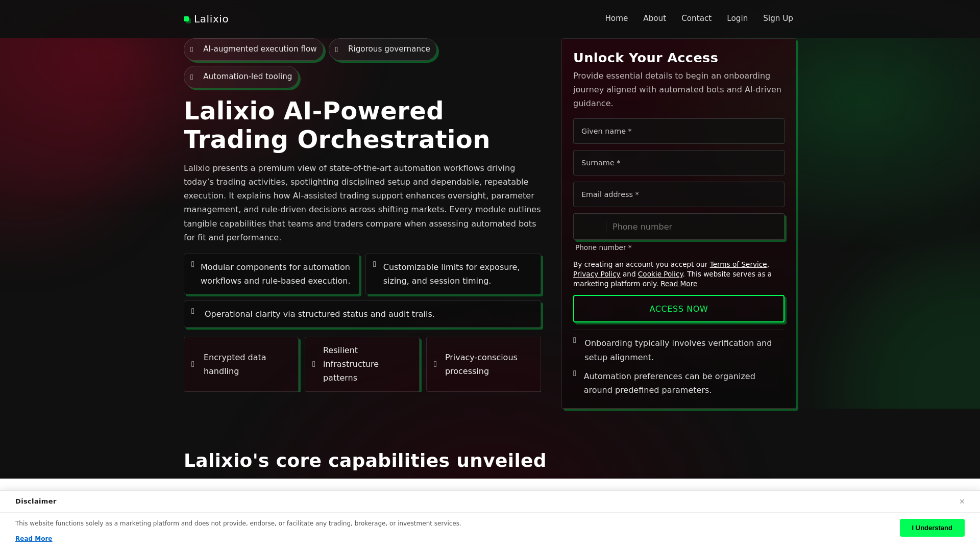Click I Understand in disclaimer
The width and height of the screenshot is (980, 551).
[932, 528]
